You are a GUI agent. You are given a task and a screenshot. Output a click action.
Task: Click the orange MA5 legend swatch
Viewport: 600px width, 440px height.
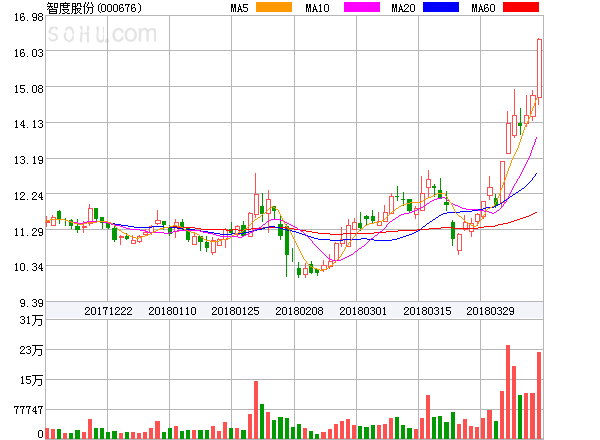tap(274, 7)
